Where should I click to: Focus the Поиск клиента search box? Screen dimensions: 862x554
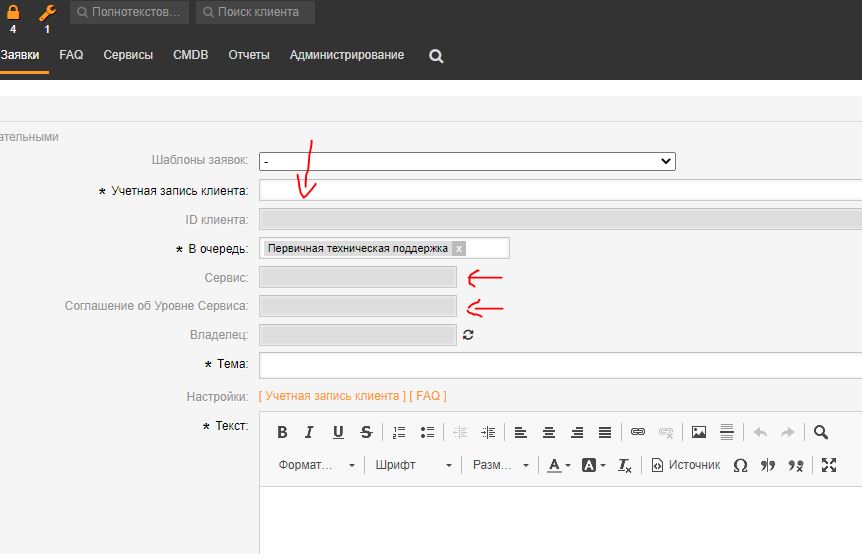[x=256, y=12]
